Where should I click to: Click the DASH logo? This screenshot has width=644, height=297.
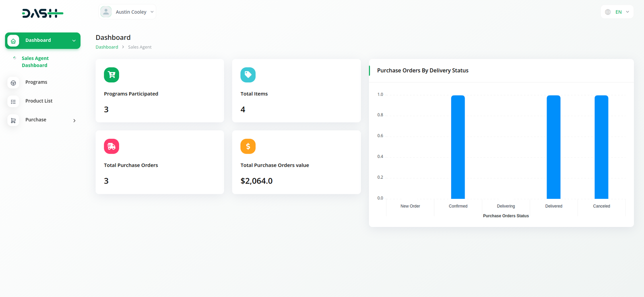pyautogui.click(x=43, y=13)
